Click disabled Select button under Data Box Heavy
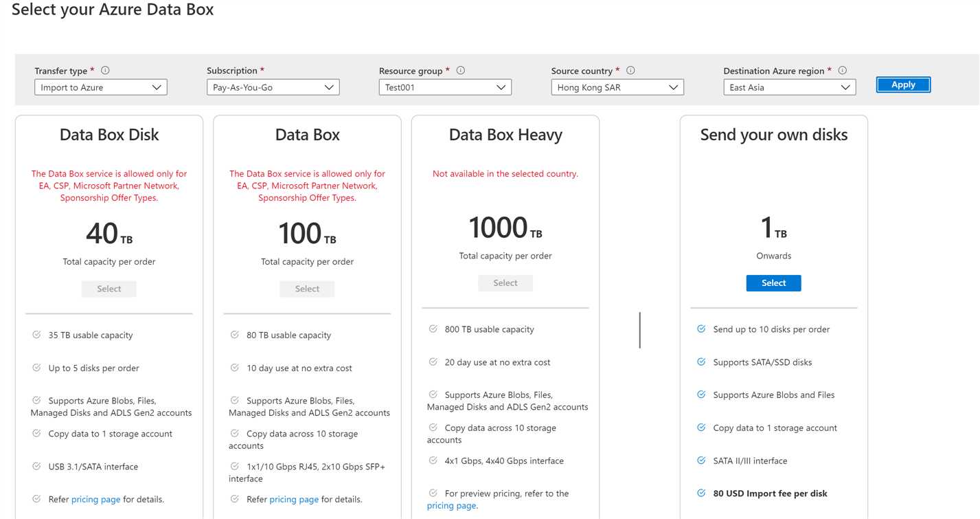 (505, 283)
